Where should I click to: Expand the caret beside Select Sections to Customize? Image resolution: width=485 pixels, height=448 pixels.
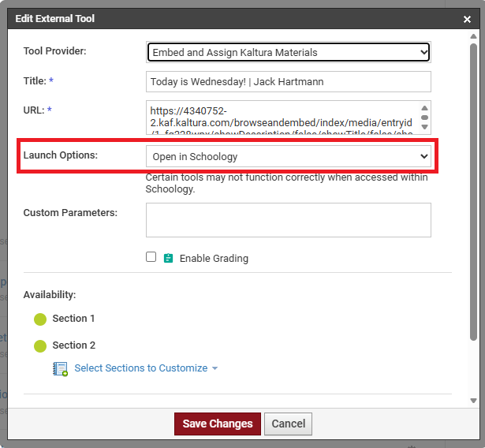215,368
